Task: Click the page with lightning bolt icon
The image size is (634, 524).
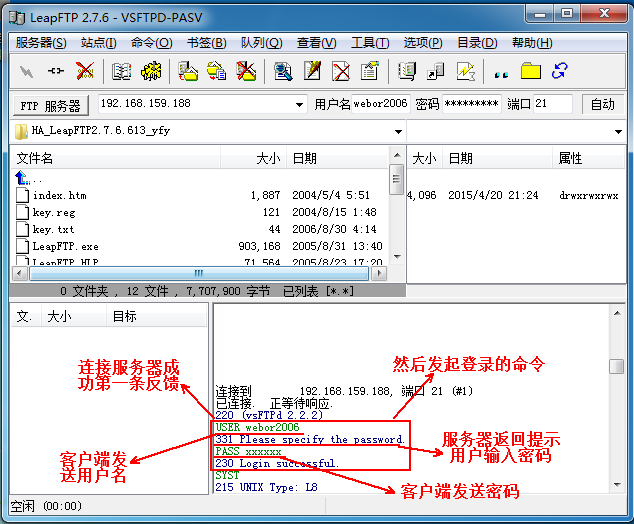Action: point(465,71)
